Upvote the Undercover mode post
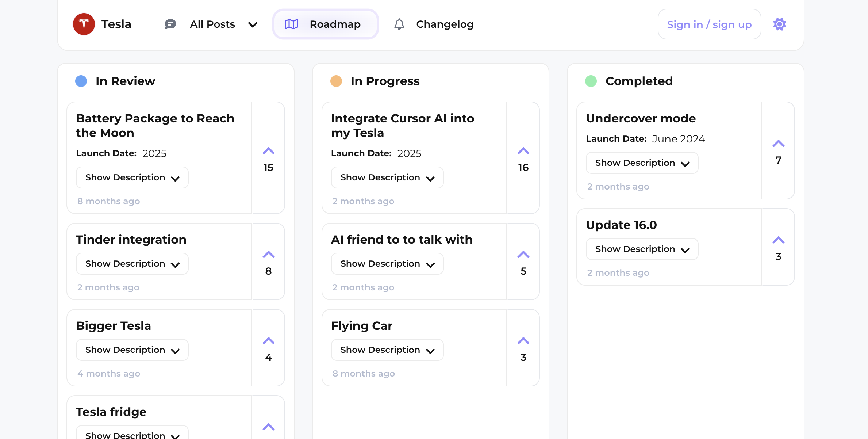868x439 pixels. pyautogui.click(x=778, y=143)
